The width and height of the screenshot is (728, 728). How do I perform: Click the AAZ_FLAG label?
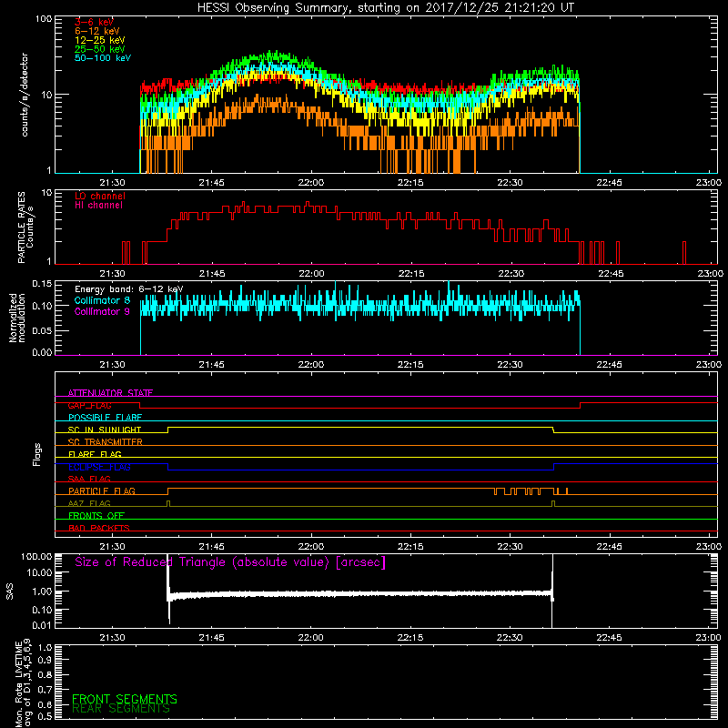(x=89, y=503)
